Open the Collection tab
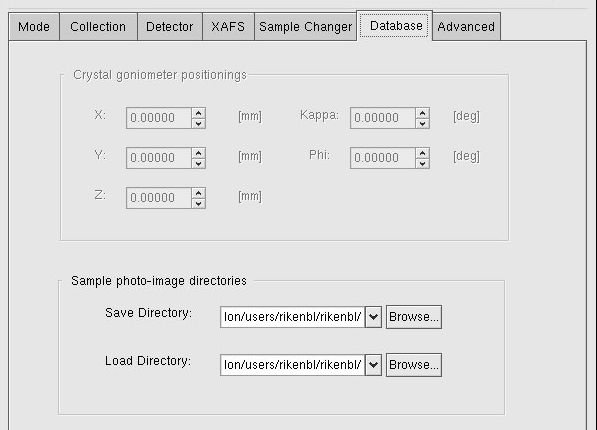The image size is (597, 430). (98, 26)
